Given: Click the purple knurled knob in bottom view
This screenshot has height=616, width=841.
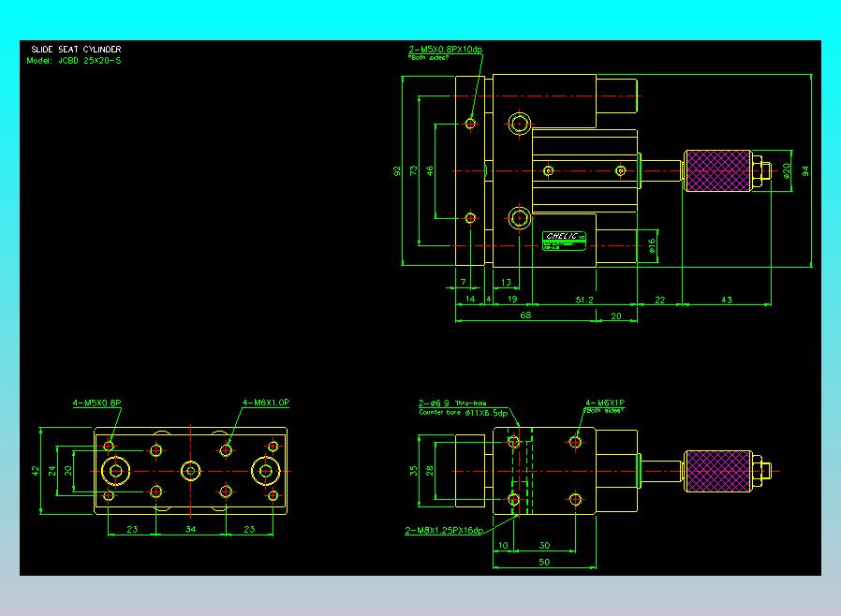Looking at the screenshot, I should click(717, 471).
